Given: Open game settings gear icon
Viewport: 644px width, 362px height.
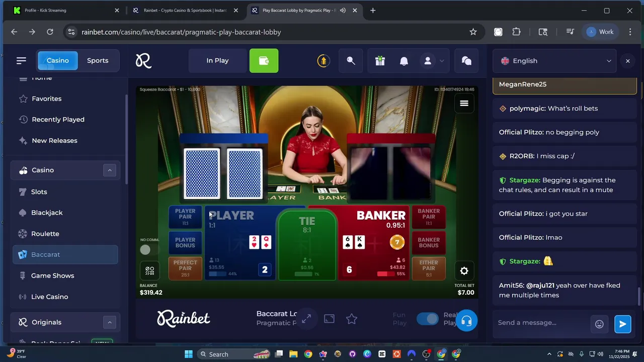Looking at the screenshot, I should [464, 271].
